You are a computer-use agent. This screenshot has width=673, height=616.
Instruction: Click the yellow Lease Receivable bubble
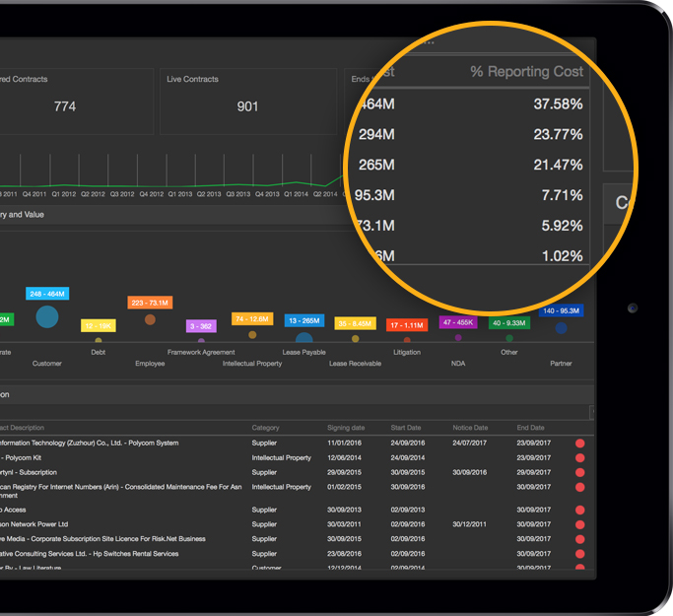click(356, 339)
